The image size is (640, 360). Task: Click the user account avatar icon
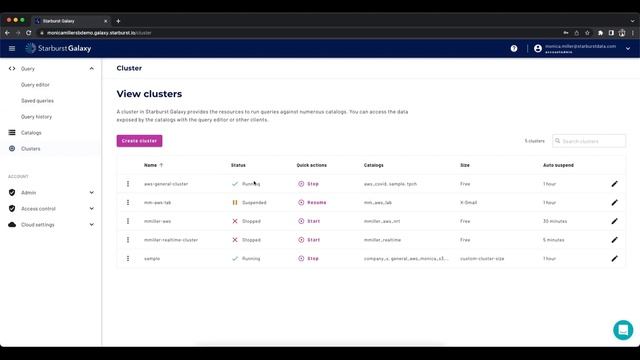point(538,49)
